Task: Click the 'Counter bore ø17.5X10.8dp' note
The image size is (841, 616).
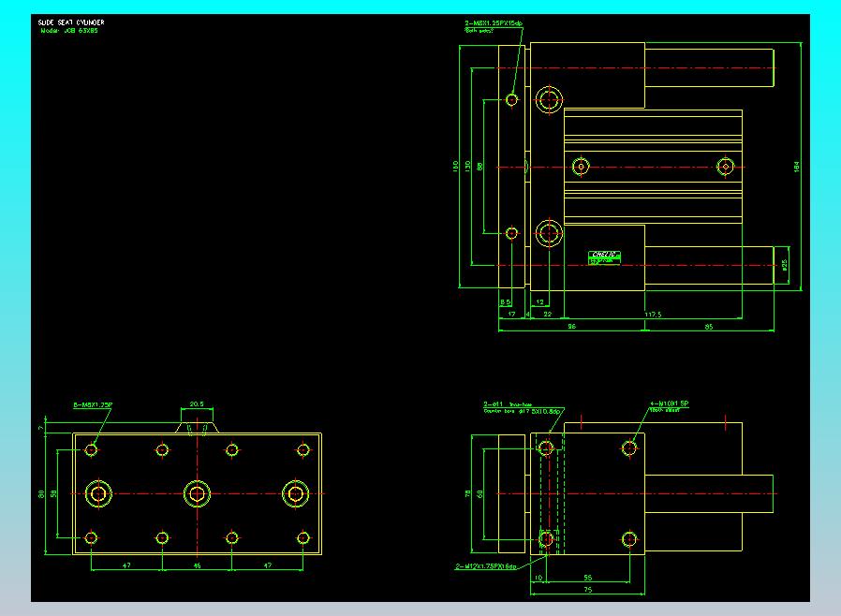Action: pos(522,411)
